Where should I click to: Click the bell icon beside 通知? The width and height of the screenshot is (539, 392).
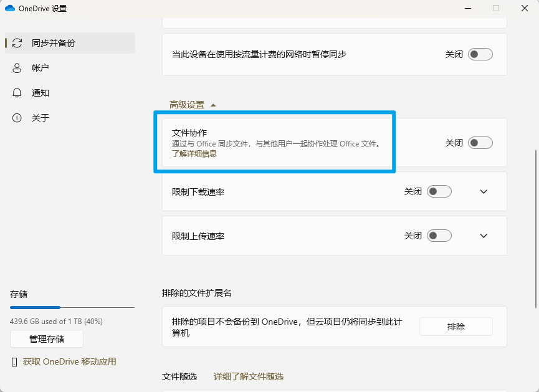[17, 93]
